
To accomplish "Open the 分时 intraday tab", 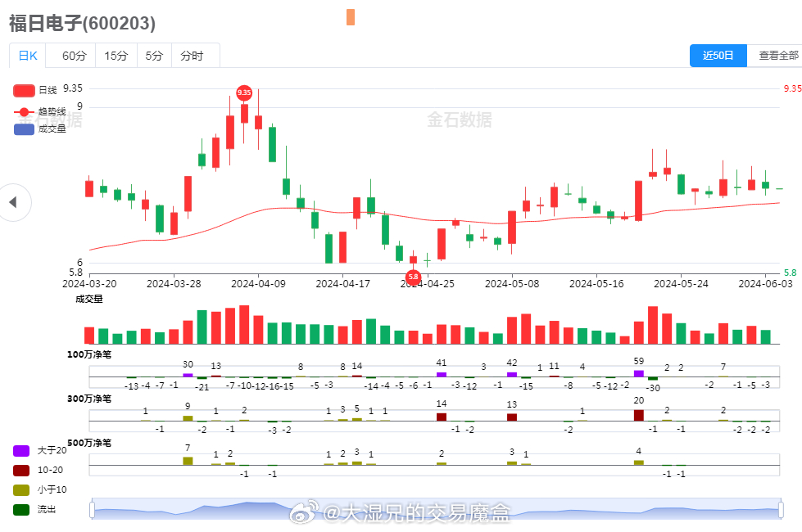I will click(192, 56).
